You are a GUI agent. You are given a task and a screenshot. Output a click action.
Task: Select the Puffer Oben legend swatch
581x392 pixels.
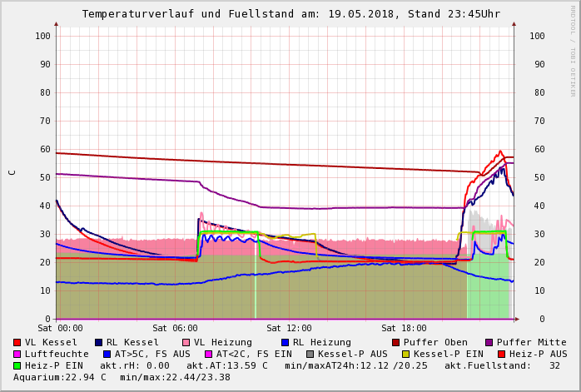396,342
